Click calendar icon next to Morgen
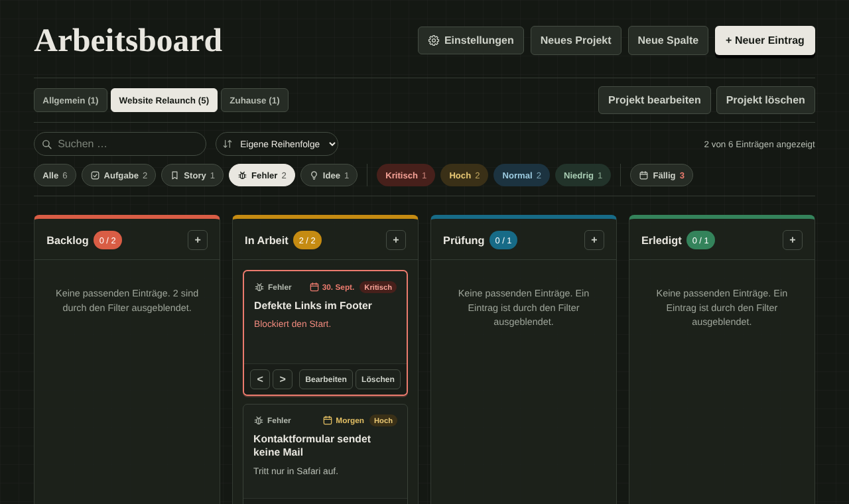This screenshot has width=849, height=504. coord(328,420)
